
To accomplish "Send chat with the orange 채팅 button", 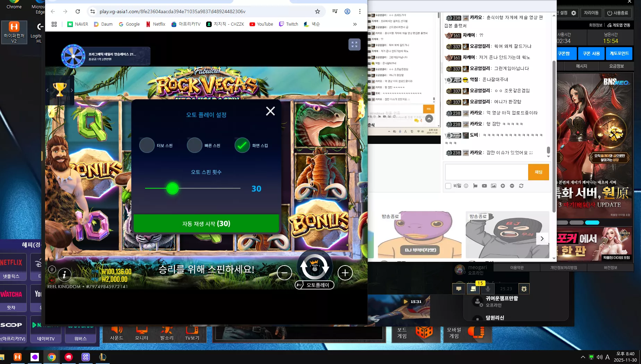I will tap(539, 172).
